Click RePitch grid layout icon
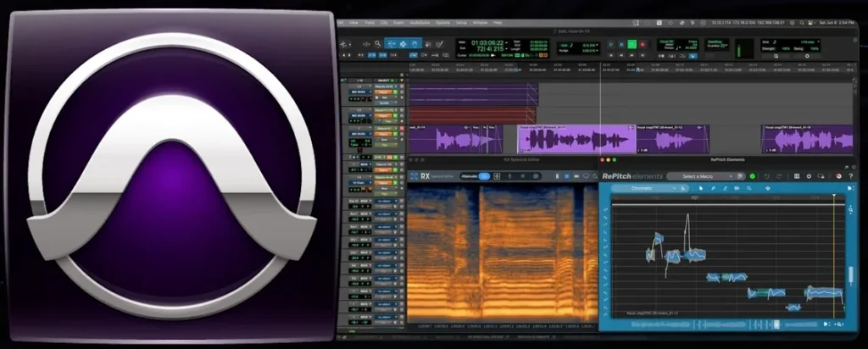Screen dimensions: 868x349 click(x=797, y=176)
